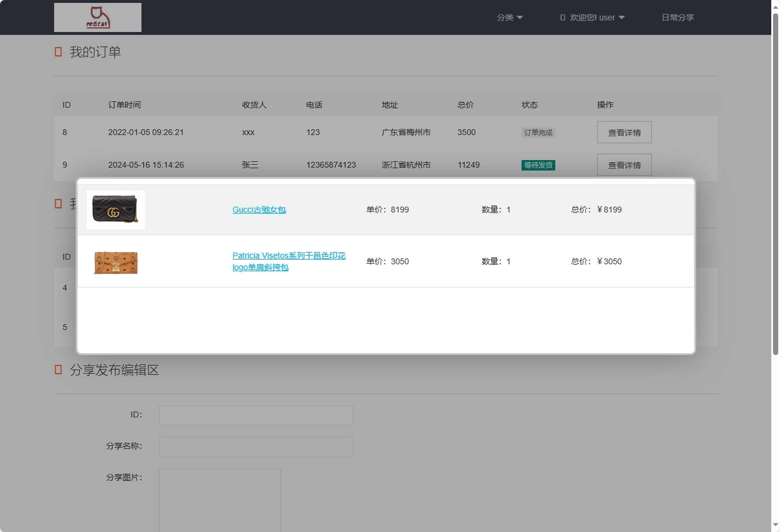Click 查看详情 for order 8
Viewport: 780px width, 532px height.
624,132
